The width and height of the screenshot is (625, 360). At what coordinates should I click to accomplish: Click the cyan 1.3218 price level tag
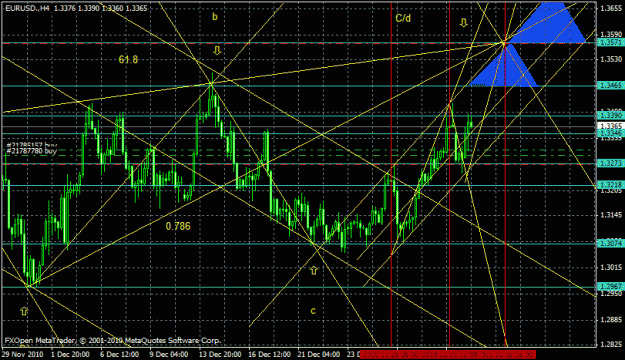(x=610, y=185)
